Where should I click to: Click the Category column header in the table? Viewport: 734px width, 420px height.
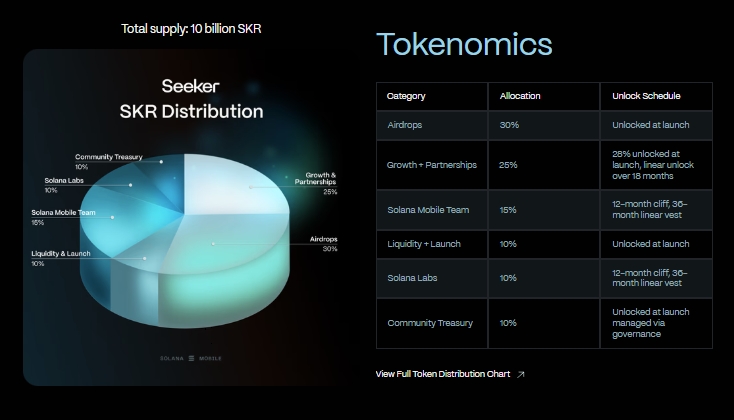pos(406,96)
